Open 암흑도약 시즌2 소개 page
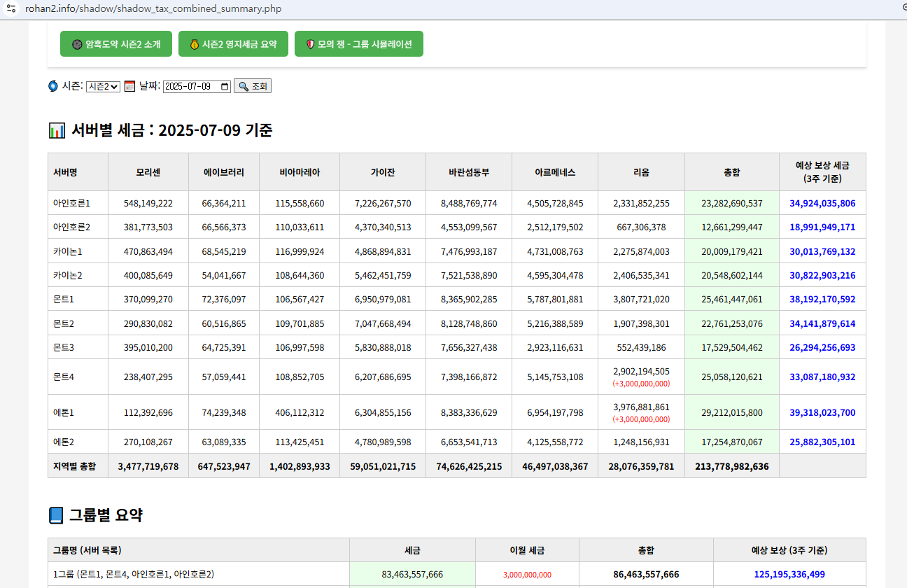Screen dimensions: 907x588 coord(116,44)
